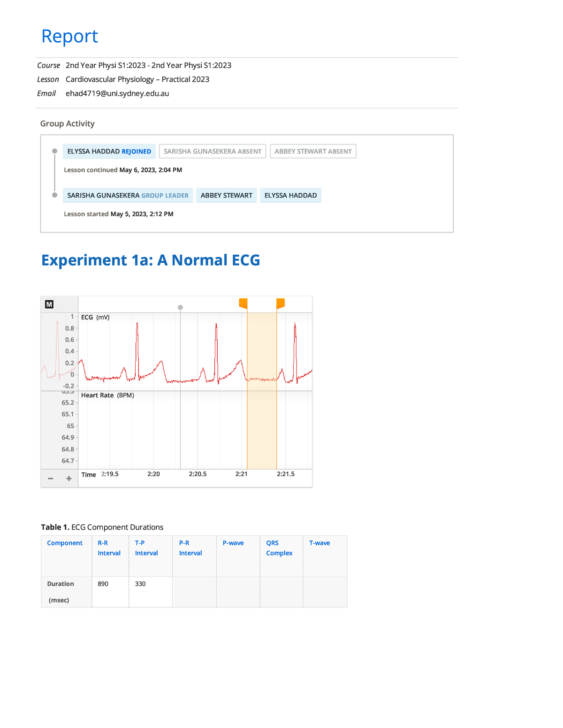This screenshot has height=728, width=563.
Task: Click the ABBEY STEWART participant tag
Action: pyautogui.click(x=227, y=196)
